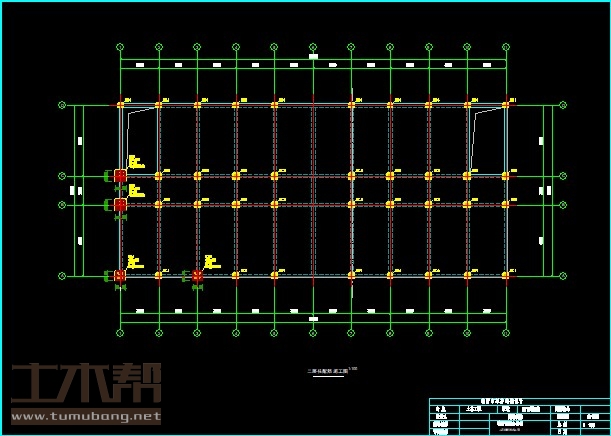Viewport: 611px width, 436px height.
Task: Click the lowest axis bubble on right side
Action: 562,275
